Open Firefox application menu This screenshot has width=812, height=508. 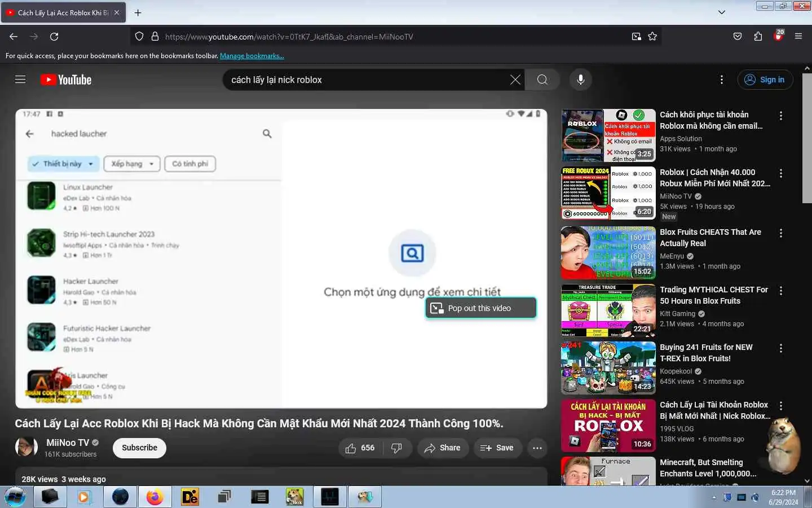pos(798,36)
